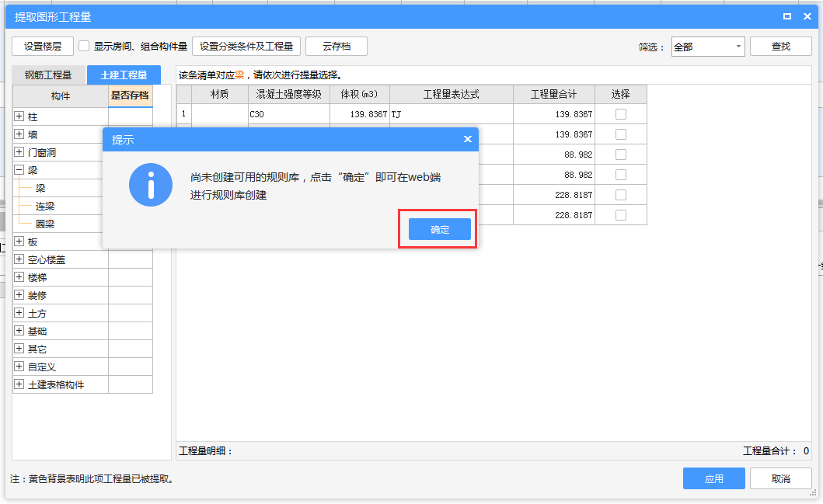The height and width of the screenshot is (504, 823).
Task: Click the 云存档 button
Action: pos(336,47)
